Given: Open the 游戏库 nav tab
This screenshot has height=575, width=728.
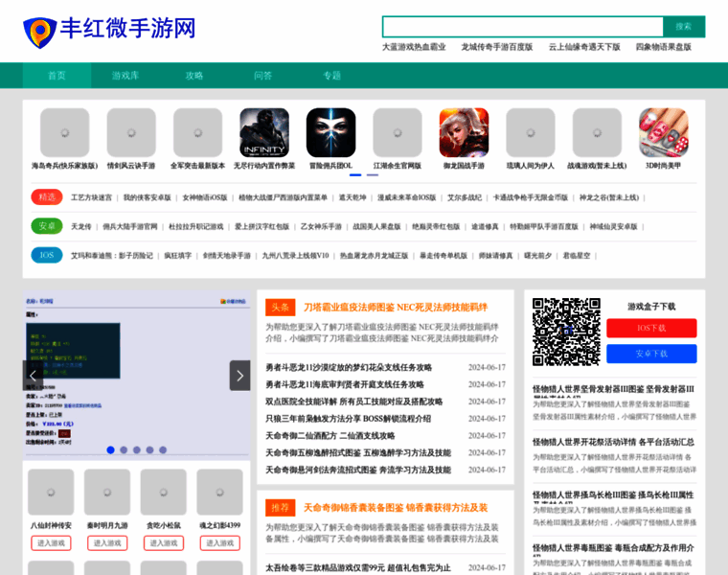Looking at the screenshot, I should tap(125, 76).
